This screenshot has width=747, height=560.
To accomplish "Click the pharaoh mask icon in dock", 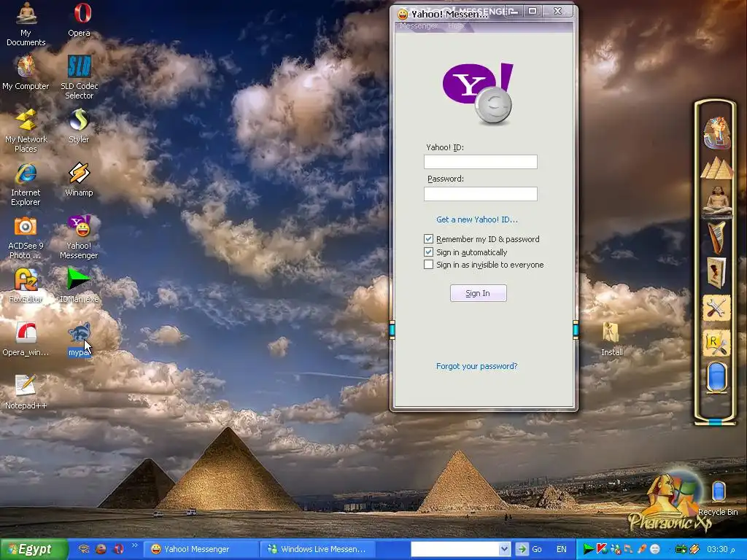I will (716, 133).
